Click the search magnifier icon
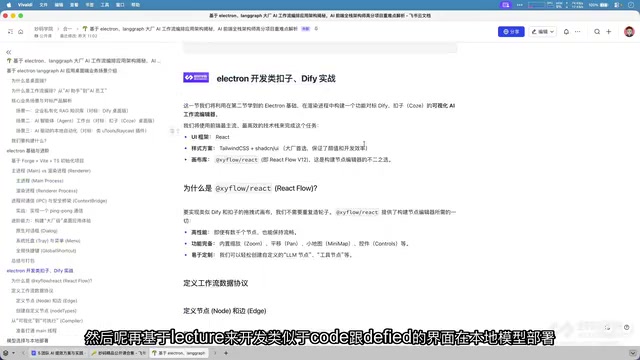640x360 pixels. 597,31
